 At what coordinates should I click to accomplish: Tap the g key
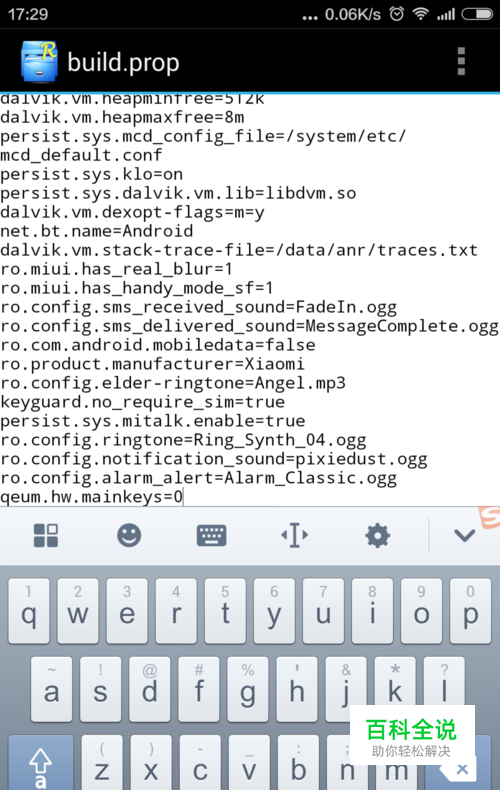247,689
